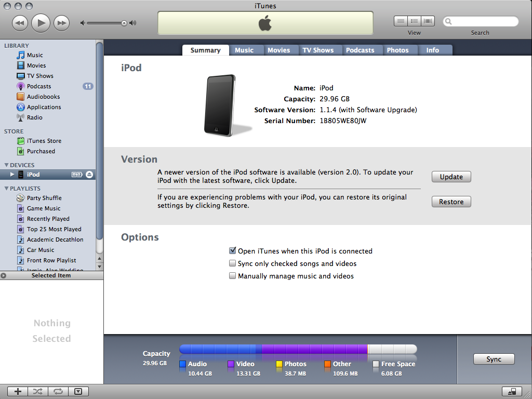Image resolution: width=532 pixels, height=399 pixels.
Task: Enable 'Manually manage music and videos'
Action: [x=232, y=276]
